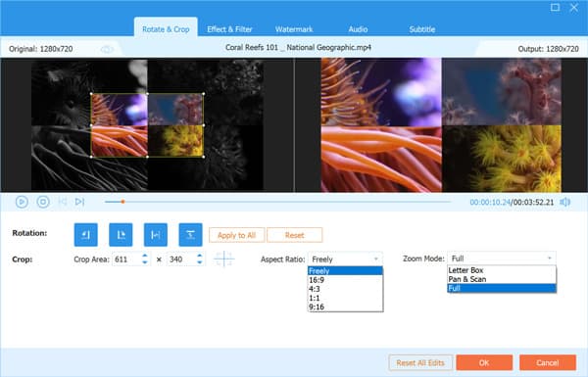
Task: Open the Watermark tab
Action: 294,29
